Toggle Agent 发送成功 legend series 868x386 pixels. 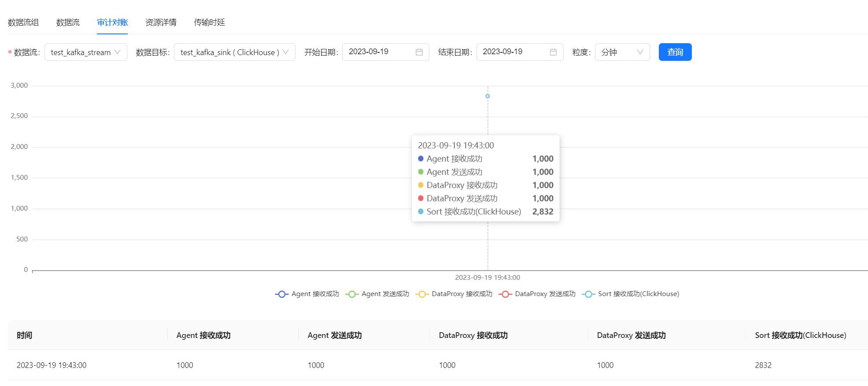(377, 294)
